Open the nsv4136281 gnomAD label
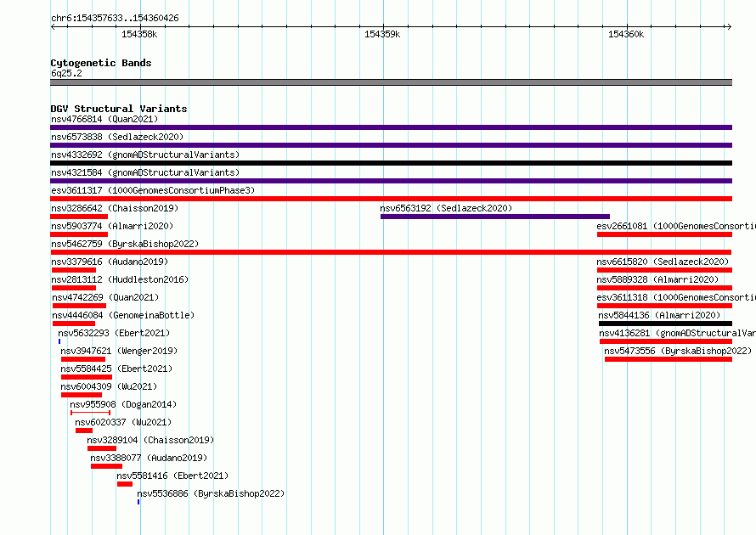Image resolution: width=756 pixels, height=535 pixels. [677, 333]
